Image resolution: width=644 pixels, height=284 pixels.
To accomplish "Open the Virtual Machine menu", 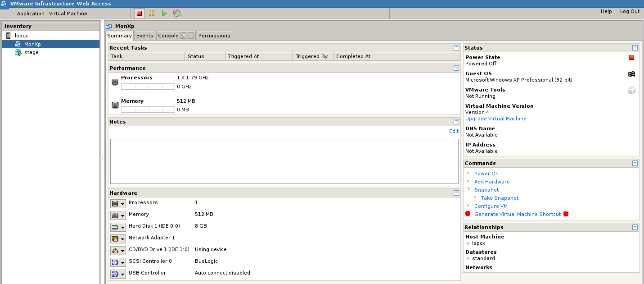I will tap(68, 14).
